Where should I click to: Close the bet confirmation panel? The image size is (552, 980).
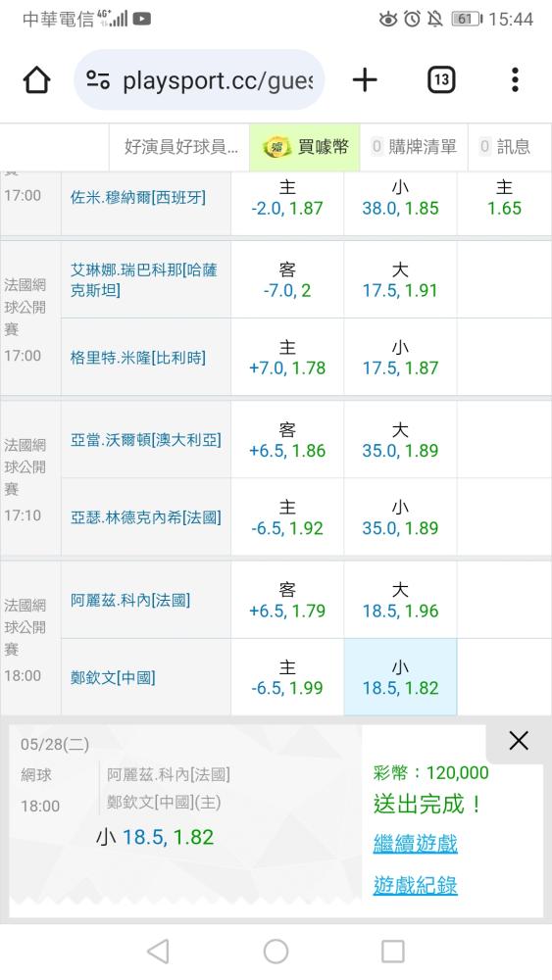coord(519,741)
